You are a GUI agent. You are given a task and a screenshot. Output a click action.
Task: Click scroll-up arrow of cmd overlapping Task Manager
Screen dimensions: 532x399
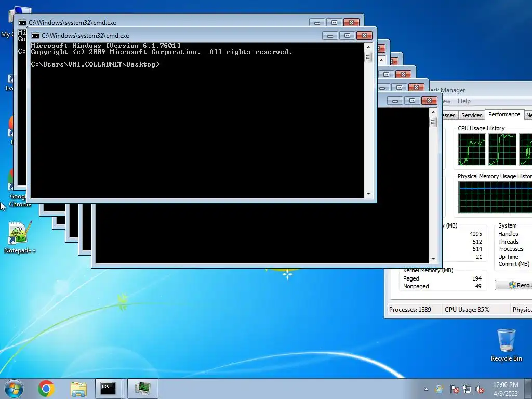point(433,112)
